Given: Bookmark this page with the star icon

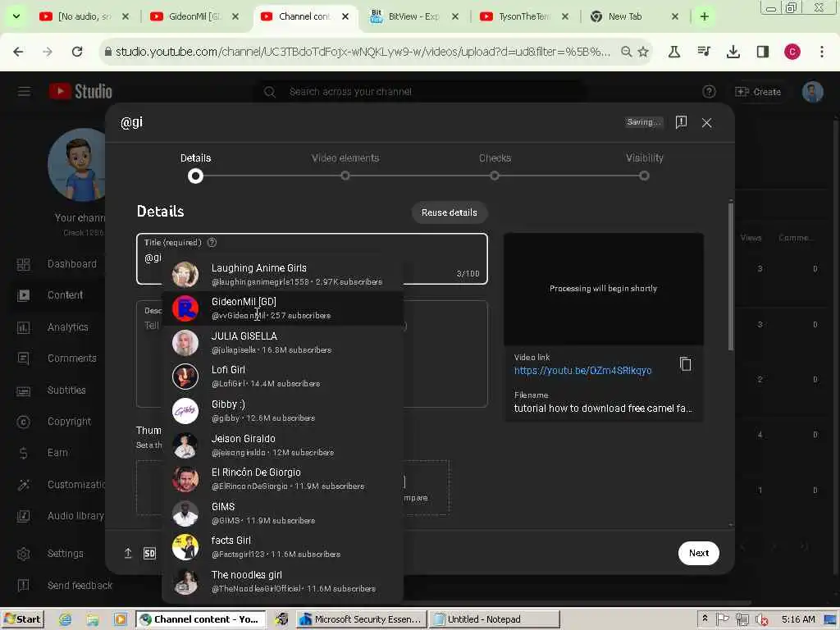Looking at the screenshot, I should [x=643, y=52].
